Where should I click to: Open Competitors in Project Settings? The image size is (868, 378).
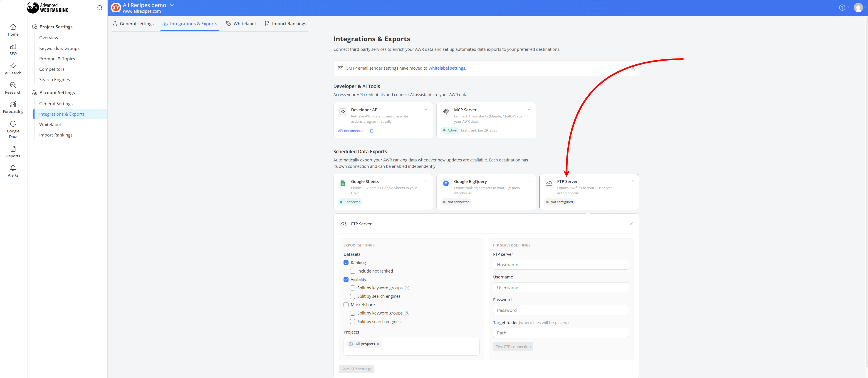click(x=52, y=69)
